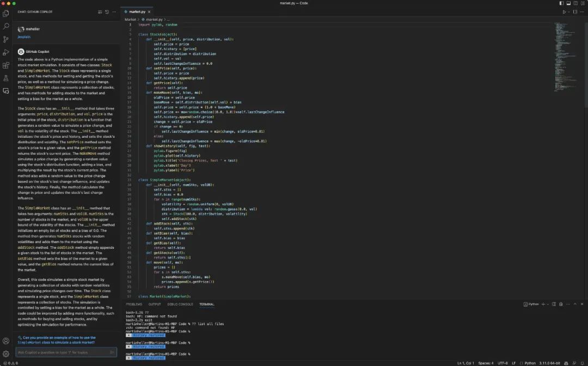Image resolution: width=588 pixels, height=366 pixels.
Task: Open the Search view in activity bar
Action: pyautogui.click(x=6, y=26)
